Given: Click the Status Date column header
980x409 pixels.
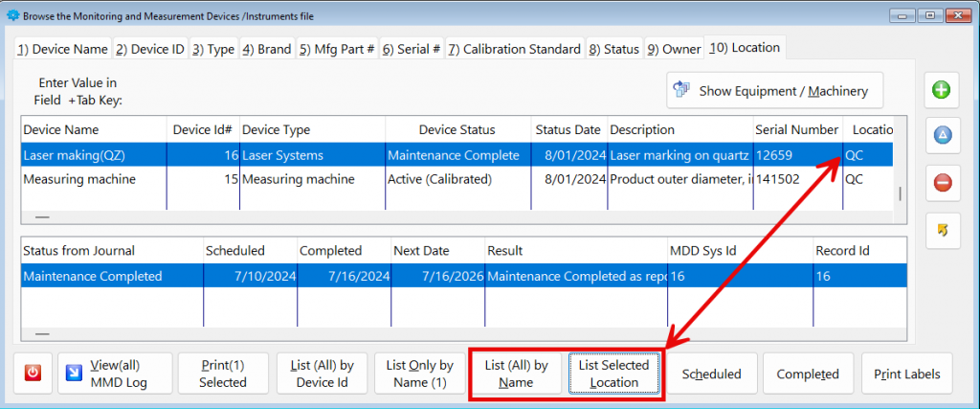Looking at the screenshot, I should point(568,130).
